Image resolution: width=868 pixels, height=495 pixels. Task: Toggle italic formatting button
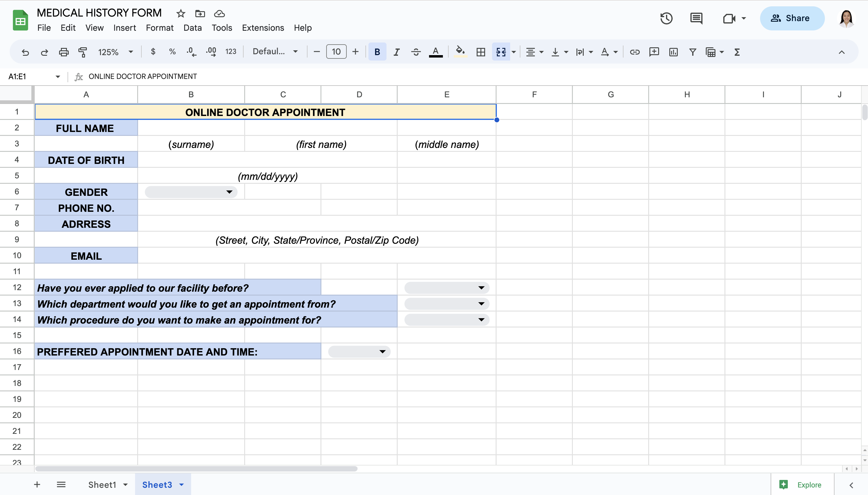point(396,52)
